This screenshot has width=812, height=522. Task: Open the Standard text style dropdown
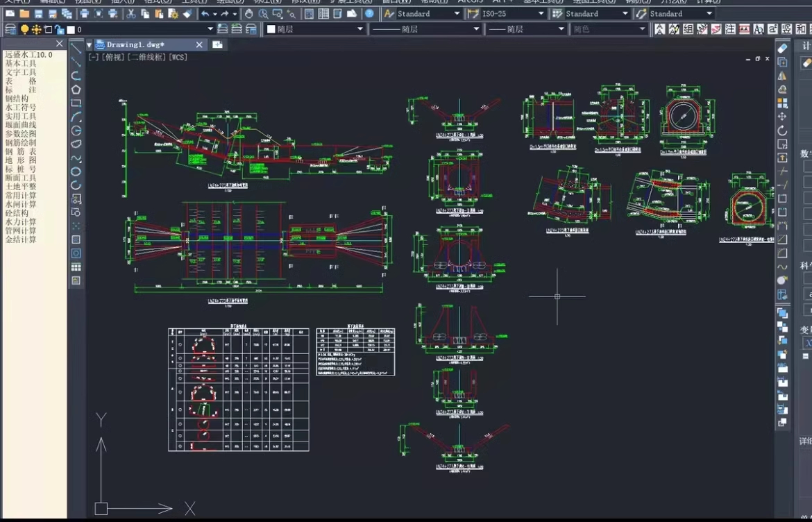pos(456,14)
